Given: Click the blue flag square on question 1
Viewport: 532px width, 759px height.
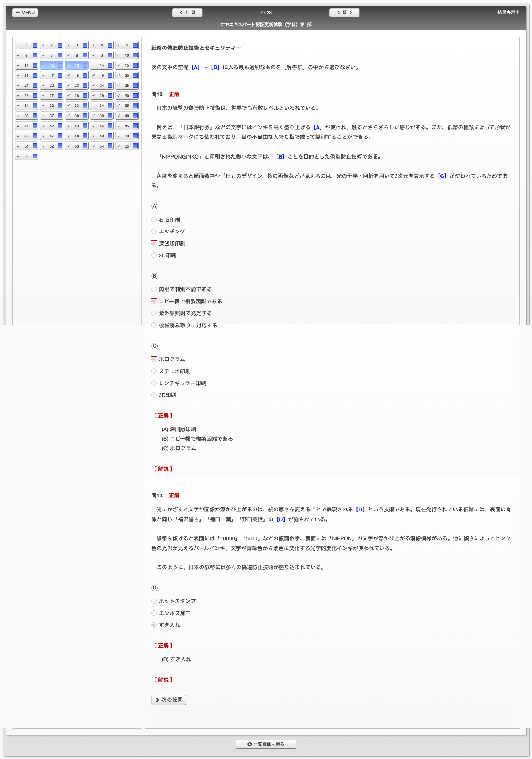Looking at the screenshot, I should click(x=35, y=45).
